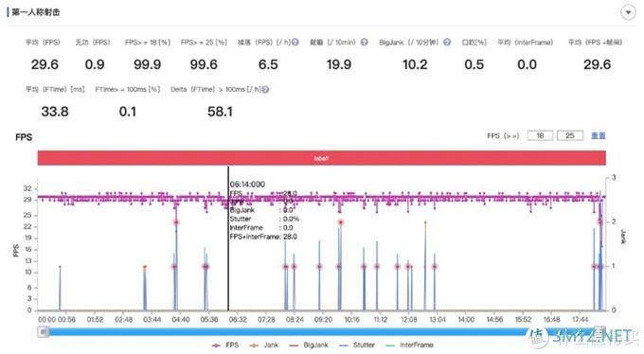
Task: Click the average FTime value 33.8
Action: [x=55, y=112]
